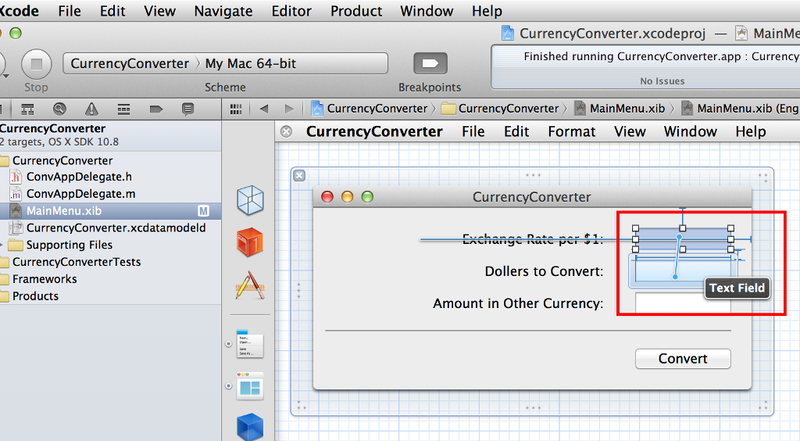Select the Window object in dock
This screenshot has height=441, width=800.
point(249,385)
